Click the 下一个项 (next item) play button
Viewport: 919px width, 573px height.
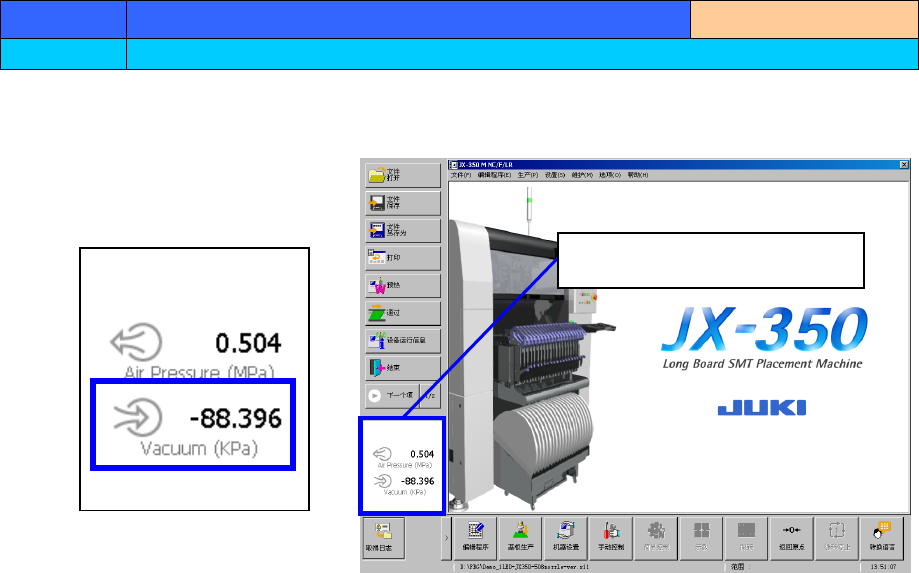coord(392,395)
